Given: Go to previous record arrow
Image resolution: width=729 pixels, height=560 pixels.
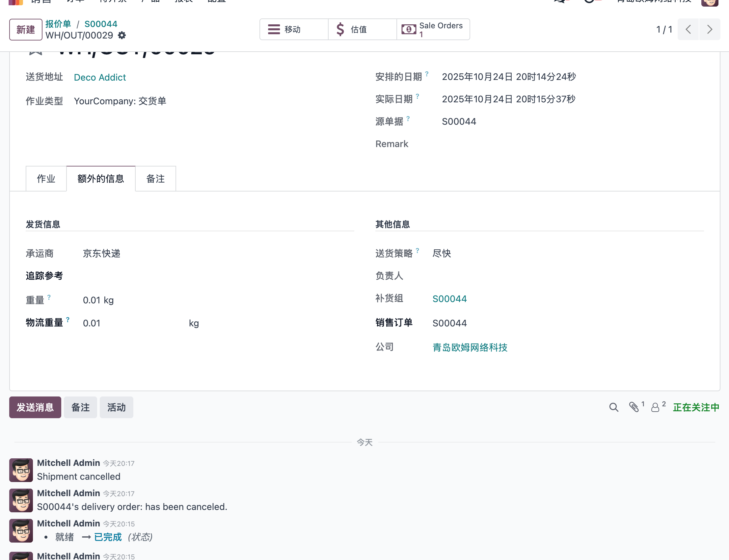Looking at the screenshot, I should point(688,29).
